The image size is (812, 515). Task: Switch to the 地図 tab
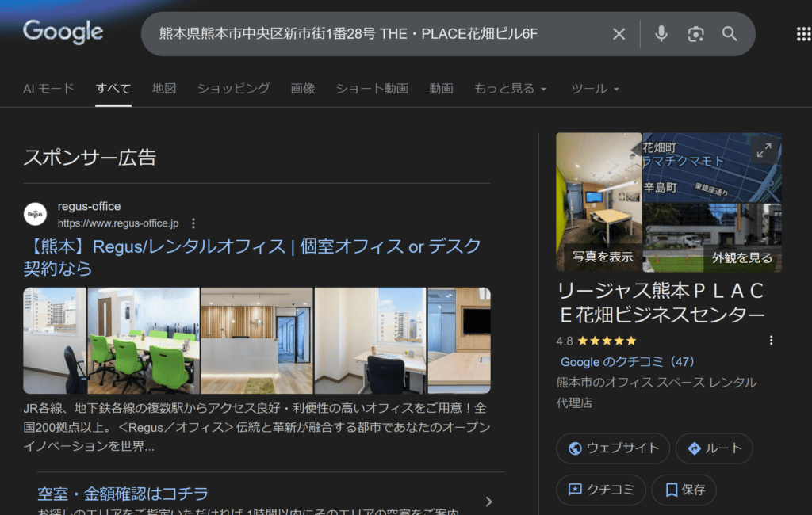[x=163, y=89]
